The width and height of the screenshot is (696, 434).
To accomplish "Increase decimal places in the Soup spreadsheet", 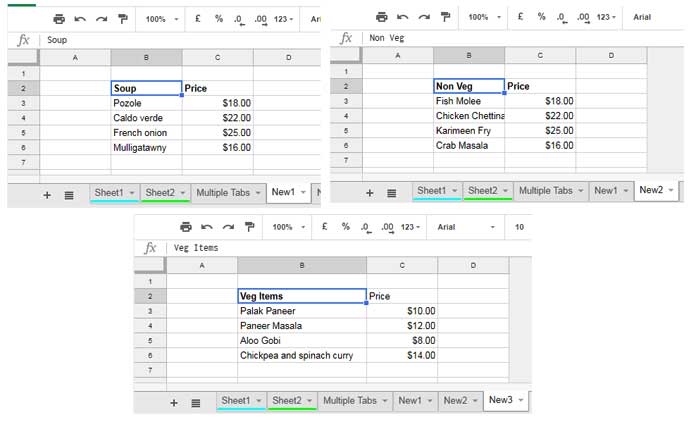I will coord(261,19).
